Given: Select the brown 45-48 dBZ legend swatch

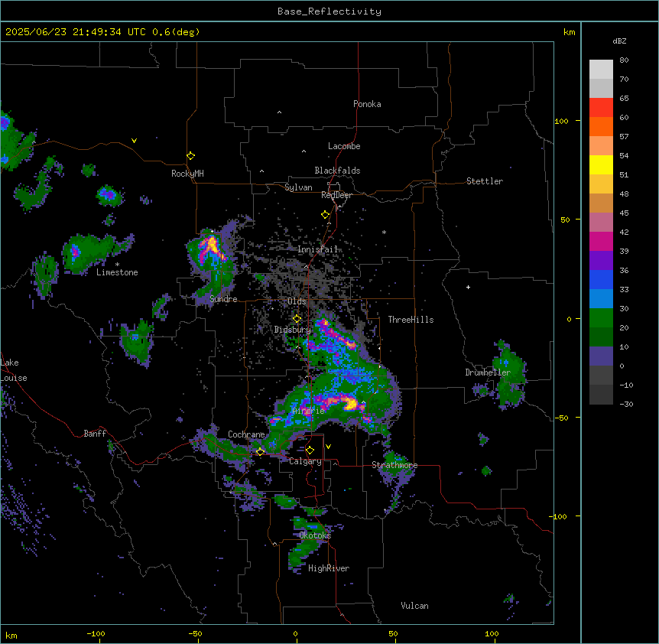Looking at the screenshot, I should (x=601, y=203).
